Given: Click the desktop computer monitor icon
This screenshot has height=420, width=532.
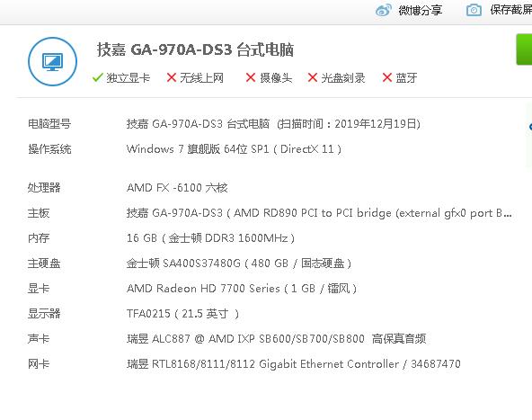Looking at the screenshot, I should [53, 61].
